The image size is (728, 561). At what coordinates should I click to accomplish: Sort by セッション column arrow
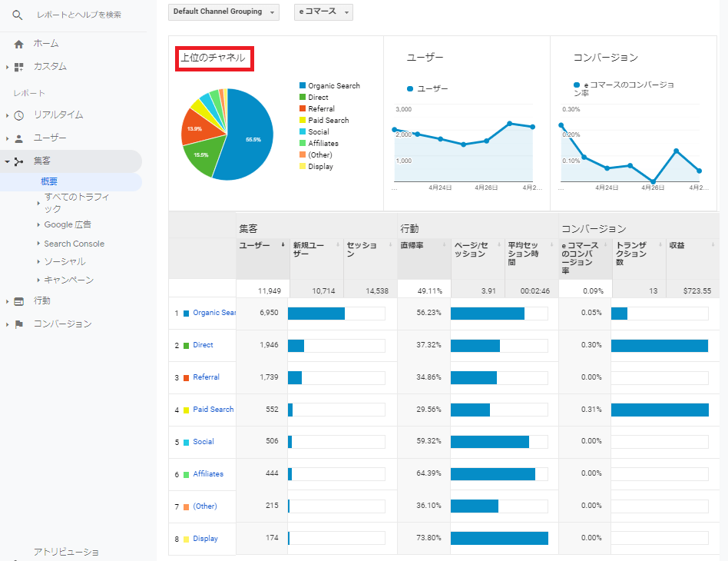pos(390,244)
